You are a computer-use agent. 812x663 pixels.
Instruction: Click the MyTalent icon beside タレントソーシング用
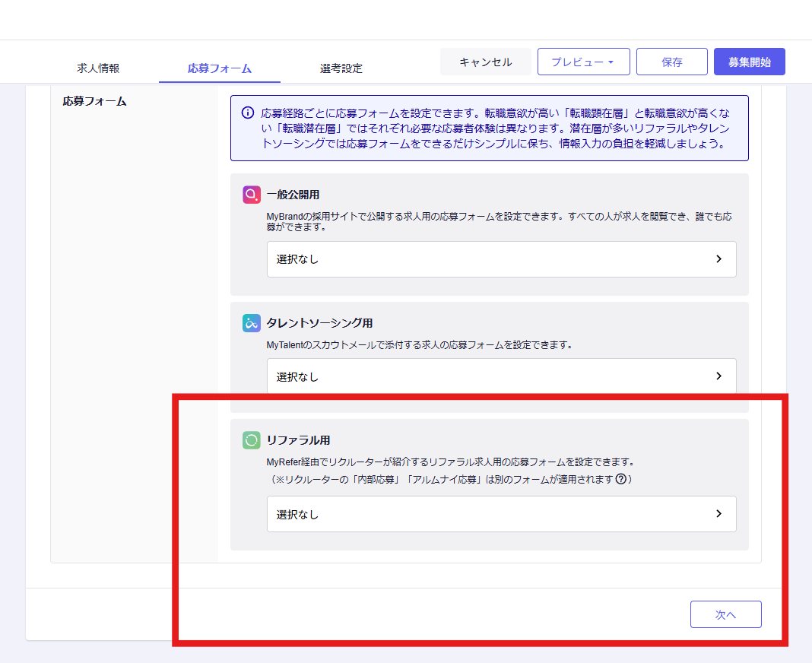252,323
